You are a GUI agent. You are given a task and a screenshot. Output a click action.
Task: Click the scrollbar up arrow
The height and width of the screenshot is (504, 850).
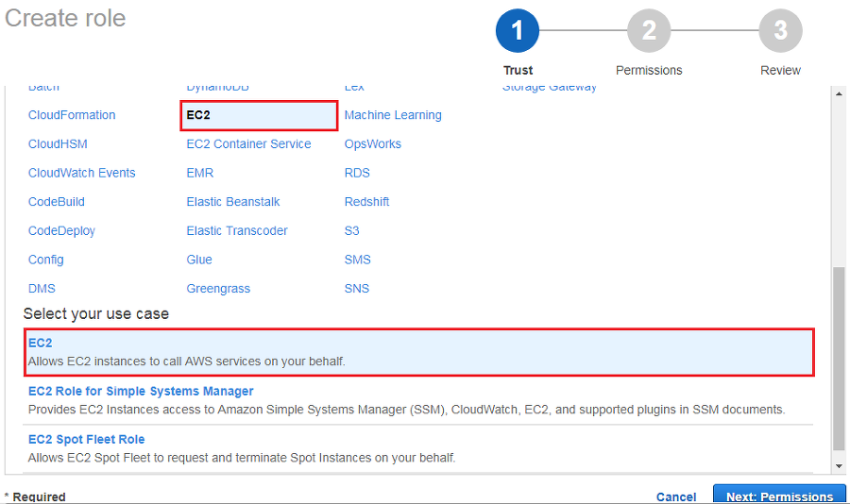tap(840, 93)
